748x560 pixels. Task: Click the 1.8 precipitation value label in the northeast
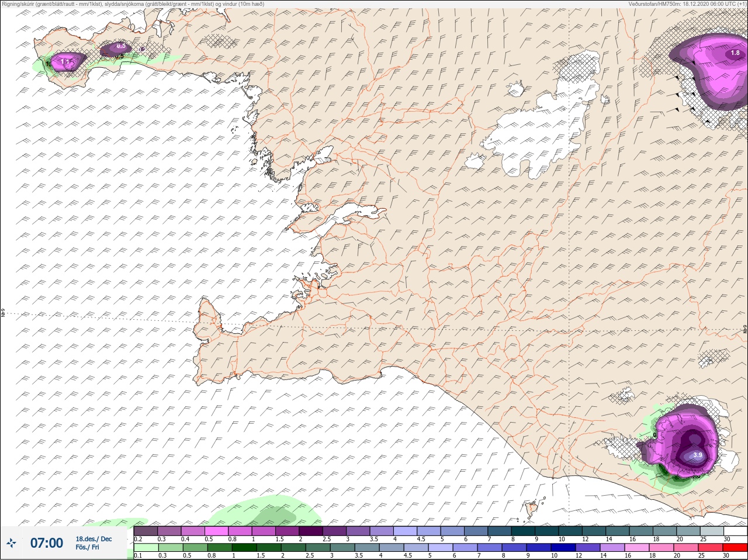[735, 53]
